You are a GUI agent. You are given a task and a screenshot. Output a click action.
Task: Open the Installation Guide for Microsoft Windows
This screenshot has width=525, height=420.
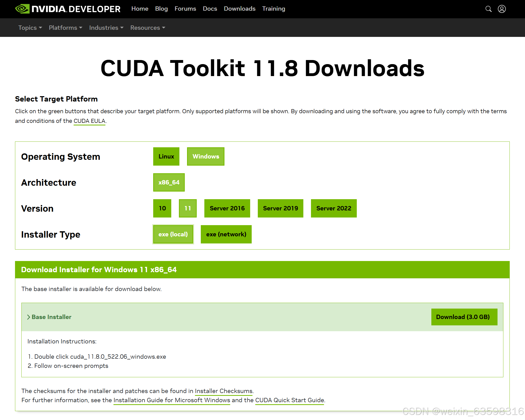(x=172, y=400)
